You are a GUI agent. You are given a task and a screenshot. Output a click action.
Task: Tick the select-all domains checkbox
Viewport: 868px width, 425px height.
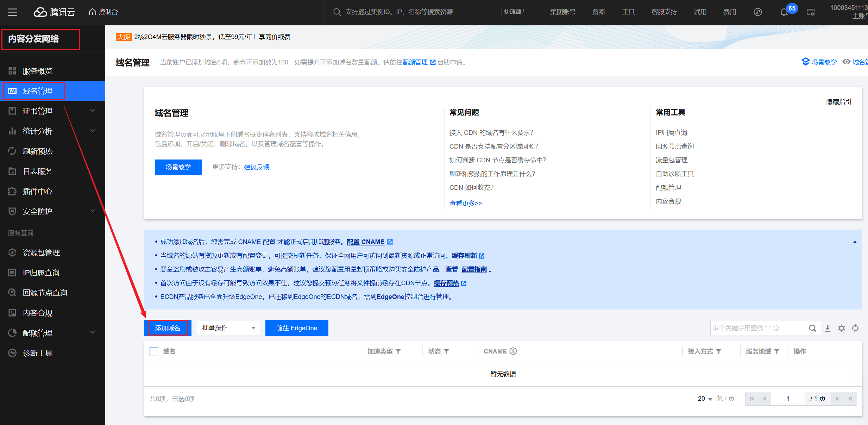coord(154,351)
